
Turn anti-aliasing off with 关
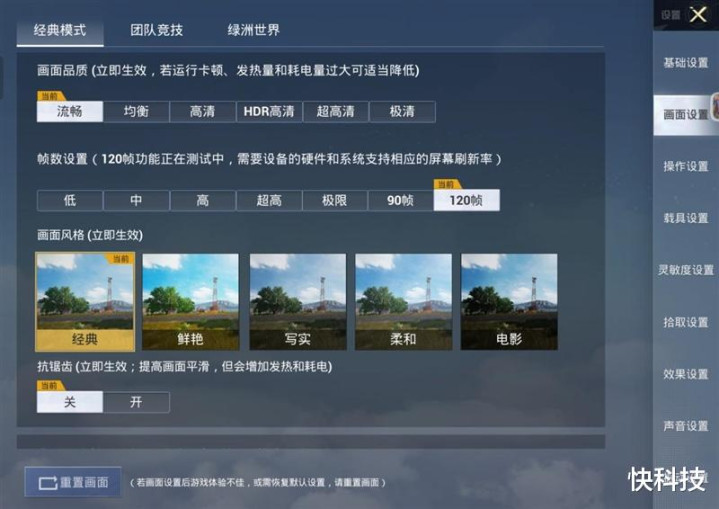pos(70,402)
